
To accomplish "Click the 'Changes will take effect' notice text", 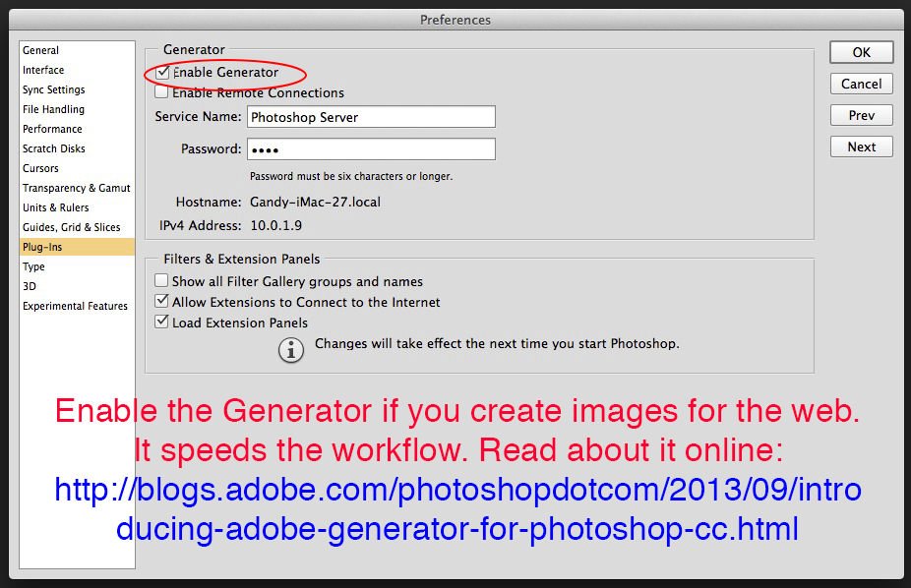I will point(497,343).
